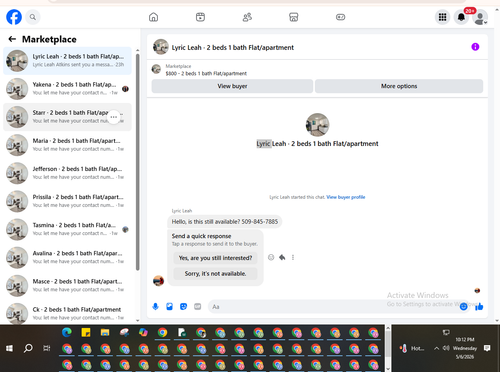Open the Maria conversation
Screen dimensions: 500x372
click(x=67, y=145)
